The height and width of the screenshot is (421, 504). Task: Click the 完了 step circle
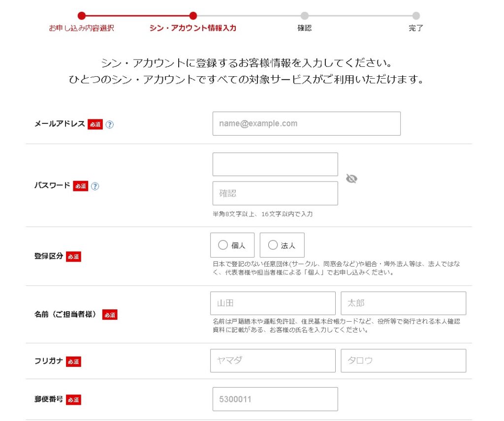416,16
